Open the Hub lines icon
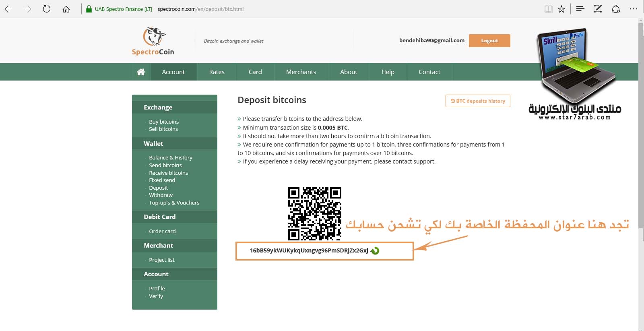This screenshot has width=644, height=331. 580,8
